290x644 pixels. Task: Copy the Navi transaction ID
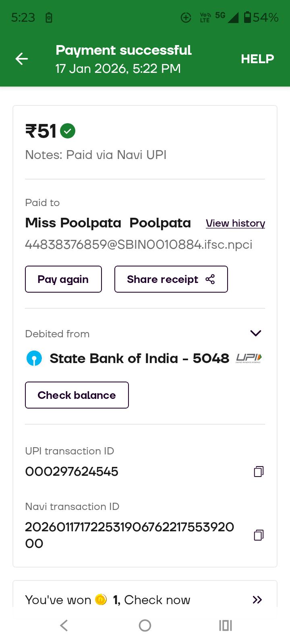pyautogui.click(x=259, y=535)
